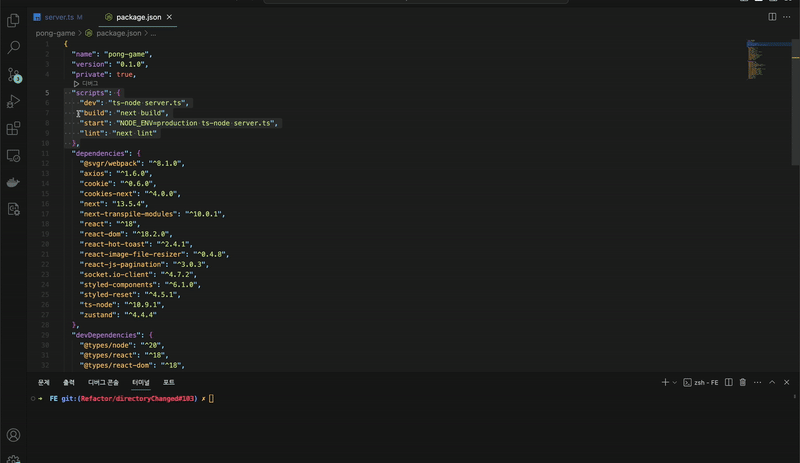Open the Remote Explorer view

click(13, 155)
